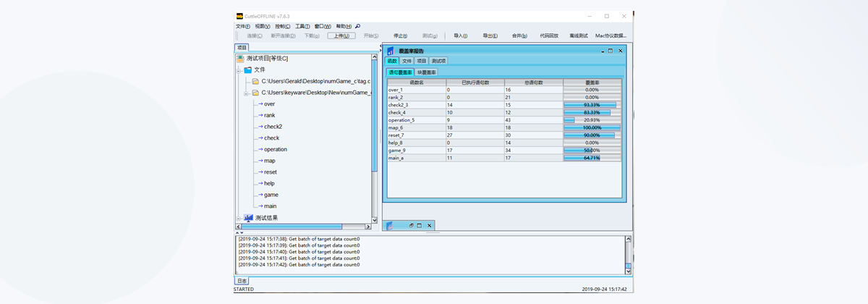The image size is (868, 304).
Task: Click the CuttleOFFLINE app icon in title bar
Action: point(239,17)
